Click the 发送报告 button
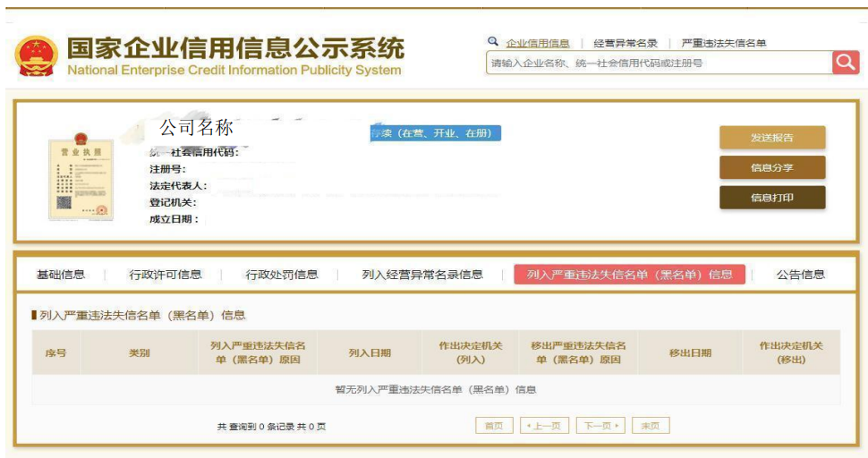 click(x=772, y=138)
